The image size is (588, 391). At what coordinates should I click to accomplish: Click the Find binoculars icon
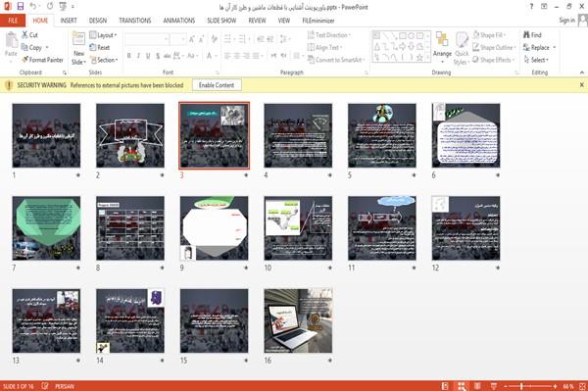[526, 35]
